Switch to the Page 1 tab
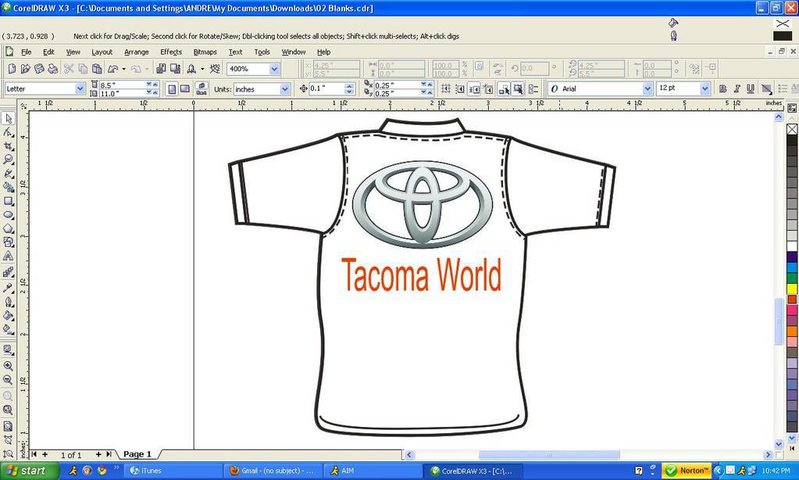Screen dimensions: 799x480 point(138,454)
